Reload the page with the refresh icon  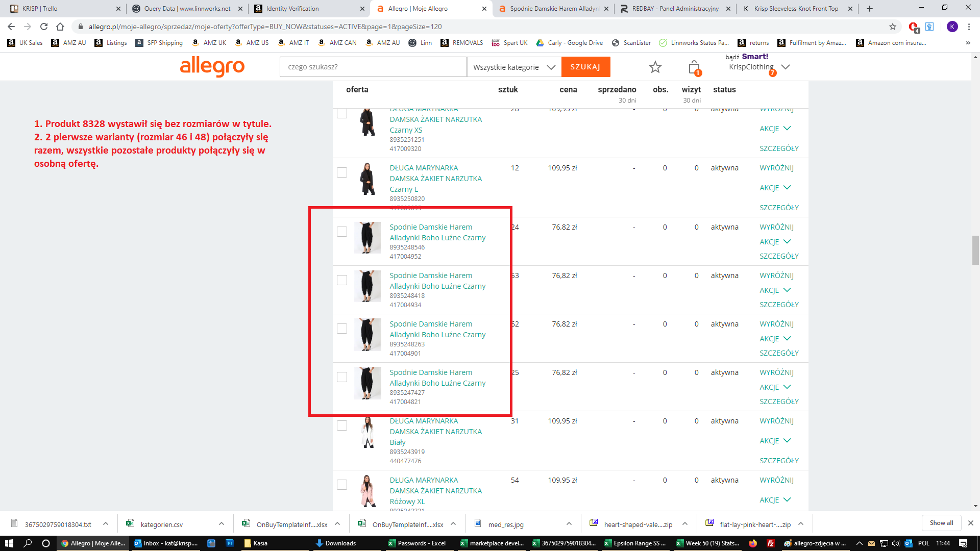(44, 27)
